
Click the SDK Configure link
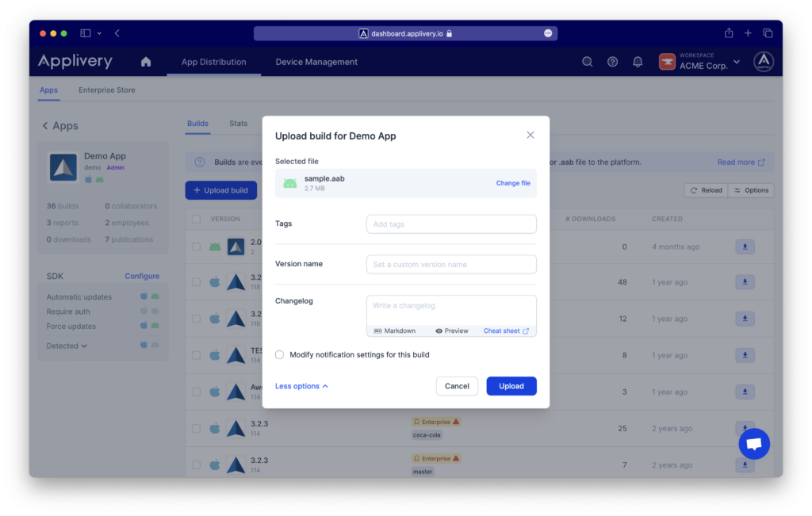[142, 277]
